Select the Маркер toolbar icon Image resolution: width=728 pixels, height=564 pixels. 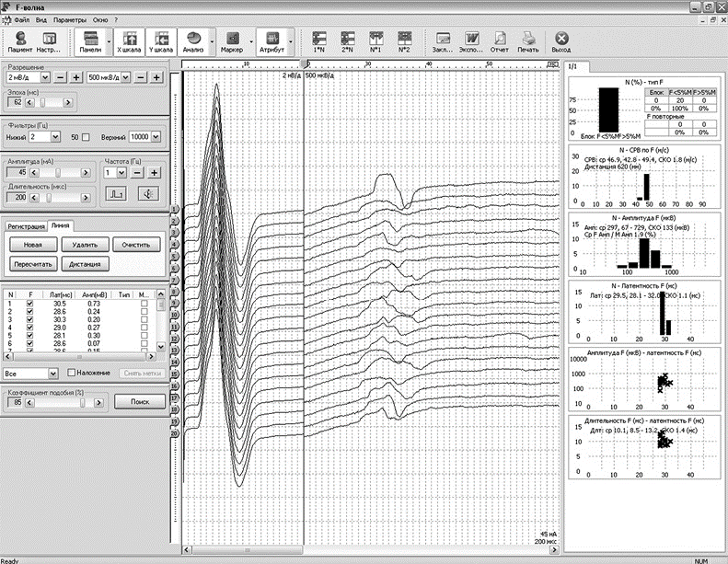pyautogui.click(x=232, y=41)
